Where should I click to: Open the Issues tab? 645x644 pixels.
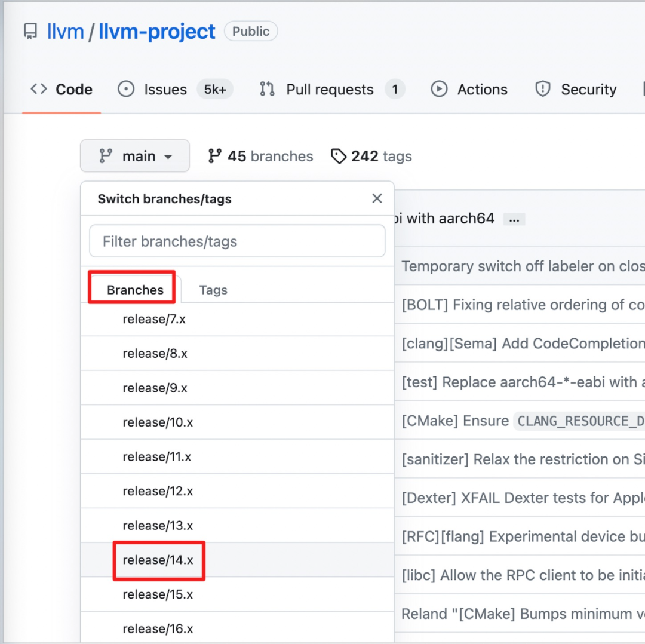(x=165, y=90)
